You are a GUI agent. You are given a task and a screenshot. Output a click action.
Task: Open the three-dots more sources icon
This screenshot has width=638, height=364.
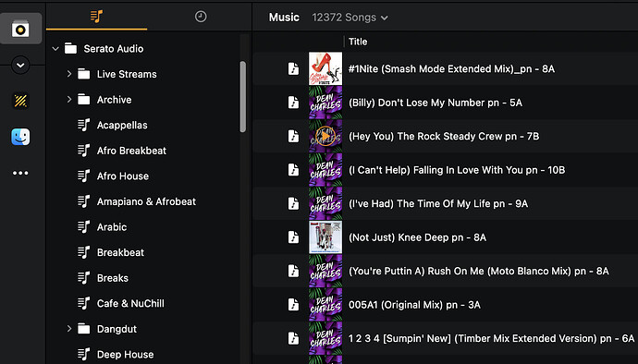(20, 173)
